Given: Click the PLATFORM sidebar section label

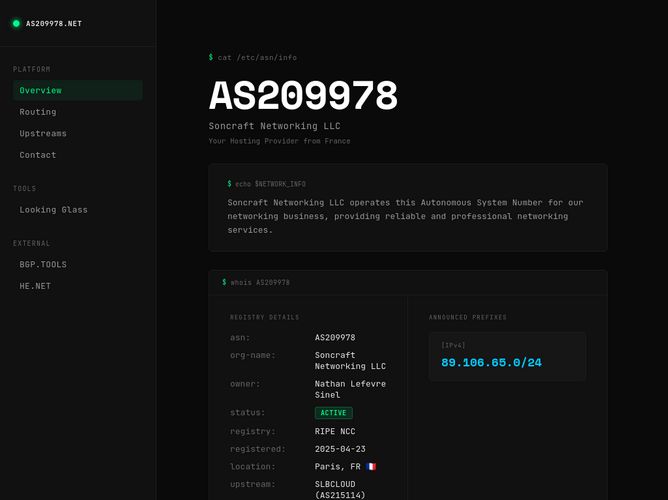Looking at the screenshot, I should [32, 69].
